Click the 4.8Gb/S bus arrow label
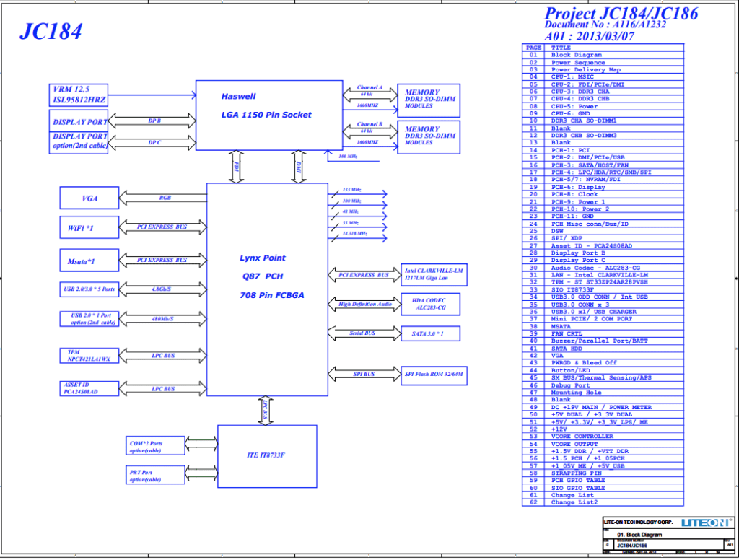The height and width of the screenshot is (560, 739). (161, 289)
